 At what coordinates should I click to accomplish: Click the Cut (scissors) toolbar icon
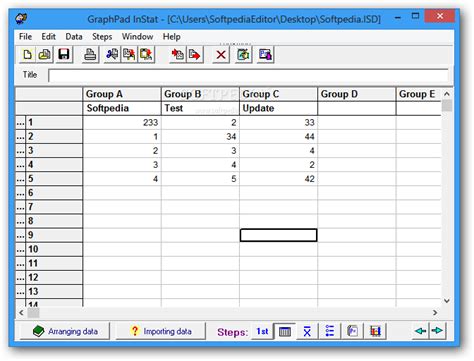click(112, 55)
